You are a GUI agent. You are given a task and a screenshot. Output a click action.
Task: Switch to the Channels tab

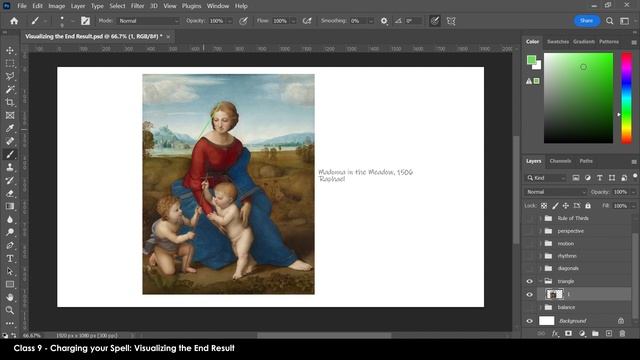click(x=560, y=161)
